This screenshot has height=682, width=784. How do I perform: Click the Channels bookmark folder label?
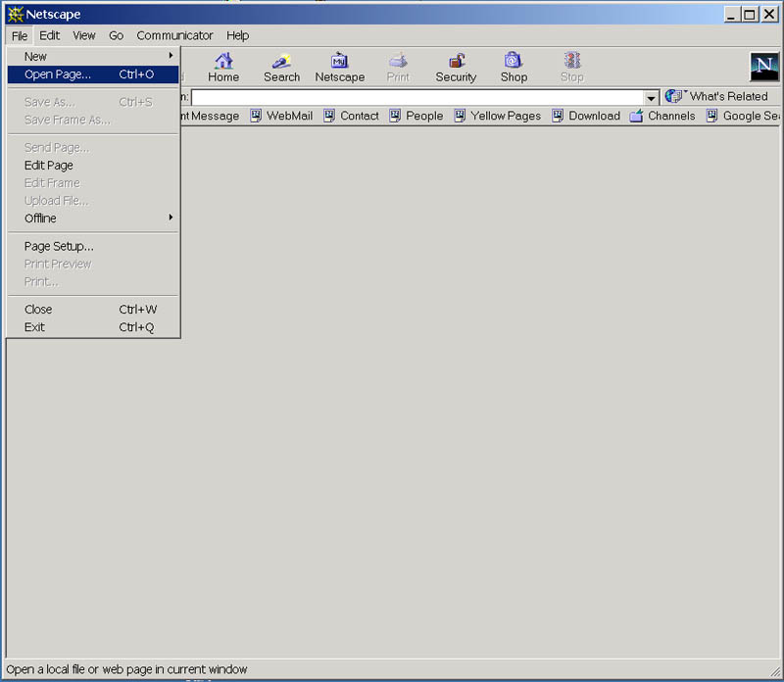coord(671,116)
